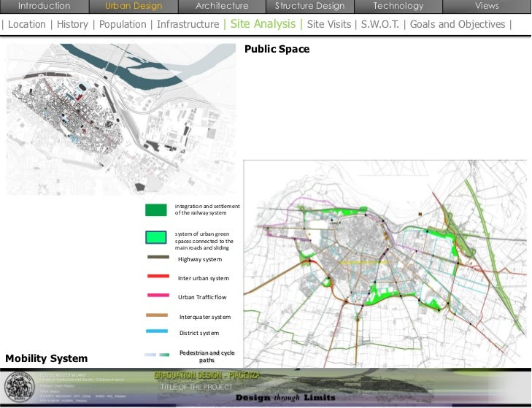Go to Goals and Objectives
The image size is (532, 408).
coord(458,24)
